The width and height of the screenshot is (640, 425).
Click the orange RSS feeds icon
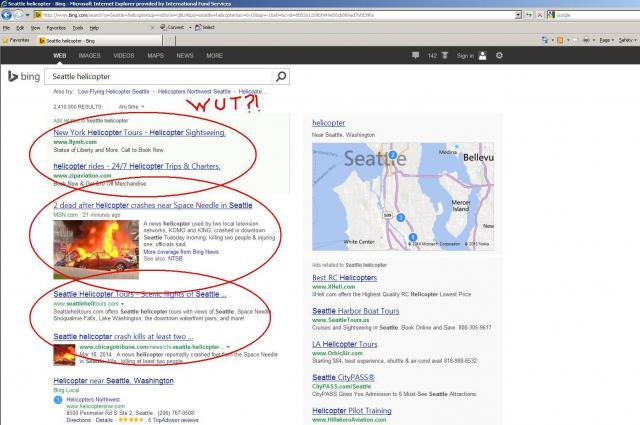click(560, 40)
